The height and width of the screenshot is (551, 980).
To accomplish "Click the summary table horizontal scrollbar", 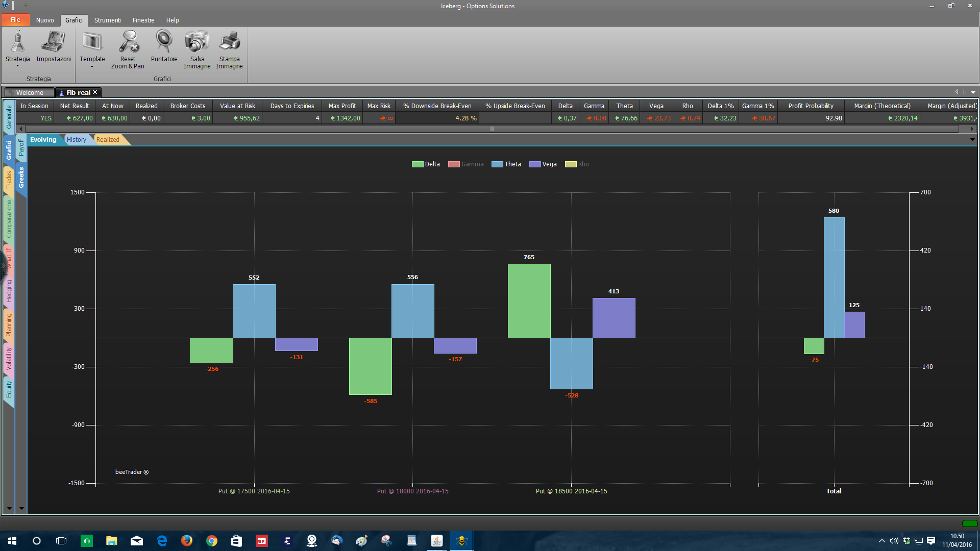I will (x=492, y=129).
